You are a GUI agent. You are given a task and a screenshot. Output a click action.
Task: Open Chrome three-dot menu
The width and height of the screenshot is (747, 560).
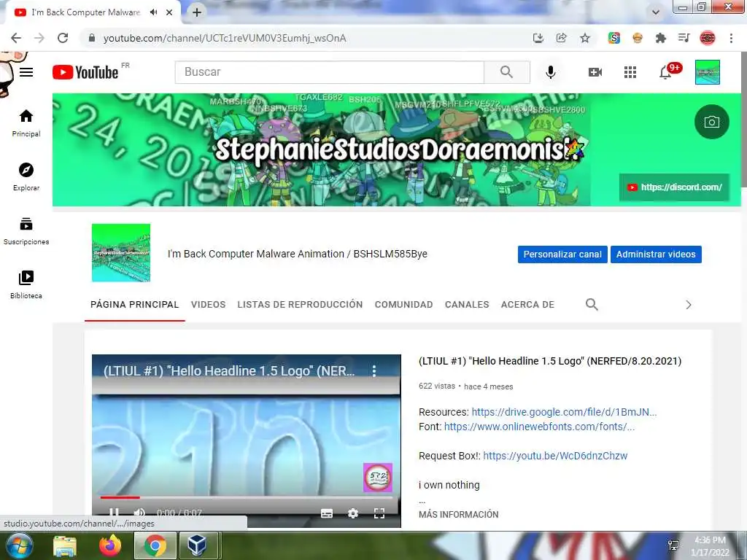(x=731, y=38)
